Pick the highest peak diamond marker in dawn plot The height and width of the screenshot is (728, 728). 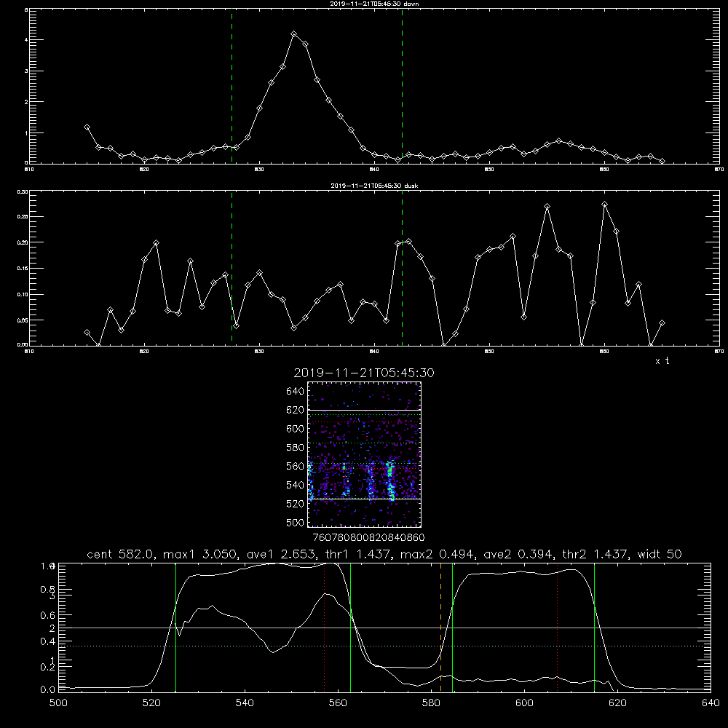294,34
